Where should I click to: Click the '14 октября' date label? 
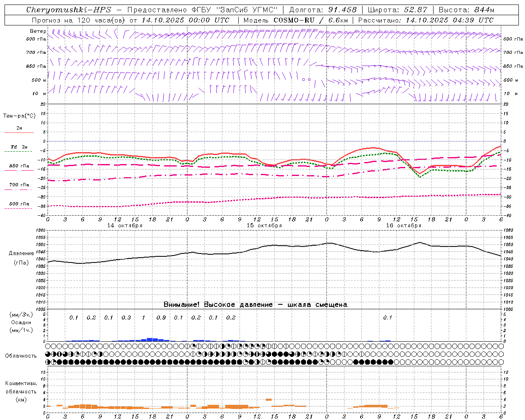125,226
